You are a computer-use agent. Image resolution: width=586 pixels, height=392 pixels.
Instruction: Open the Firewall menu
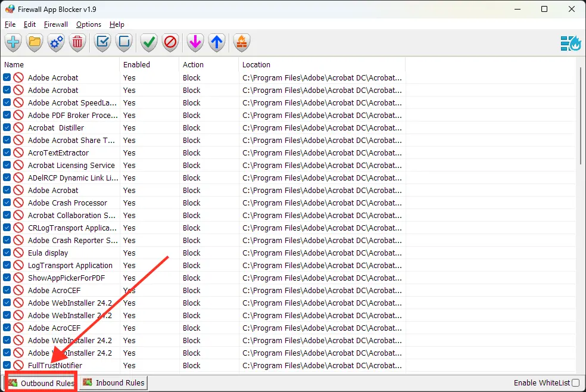[x=56, y=24]
